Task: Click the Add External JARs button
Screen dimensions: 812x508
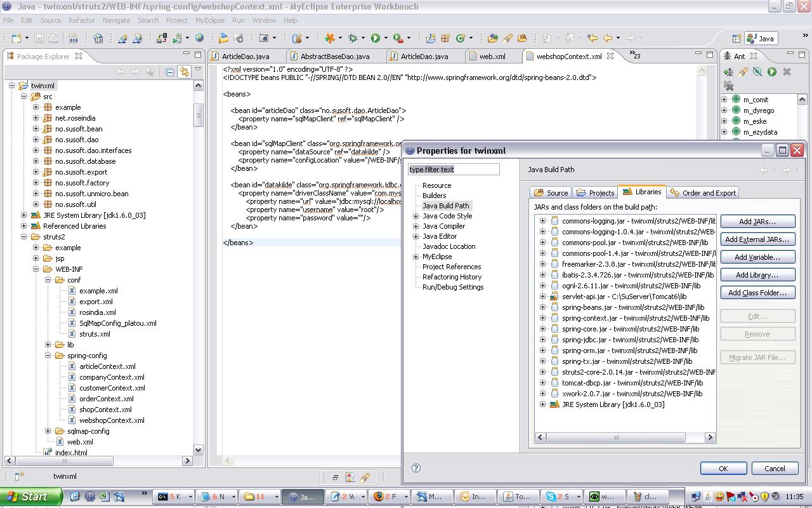Action: coord(757,239)
